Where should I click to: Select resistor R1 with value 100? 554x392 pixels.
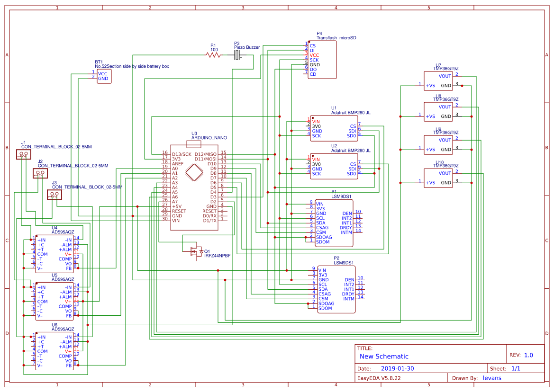tap(212, 55)
